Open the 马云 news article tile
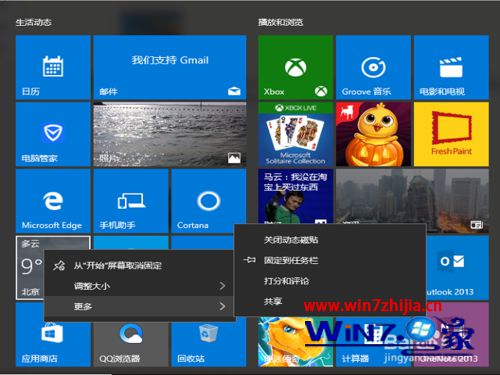Image resolution: width=500 pixels, height=375 pixels. point(295,196)
